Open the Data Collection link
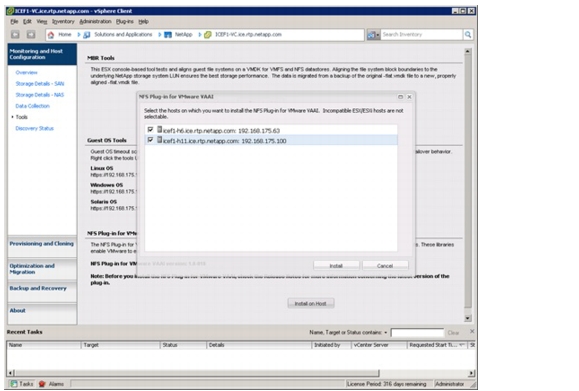This screenshot has width=579, height=391. point(32,106)
